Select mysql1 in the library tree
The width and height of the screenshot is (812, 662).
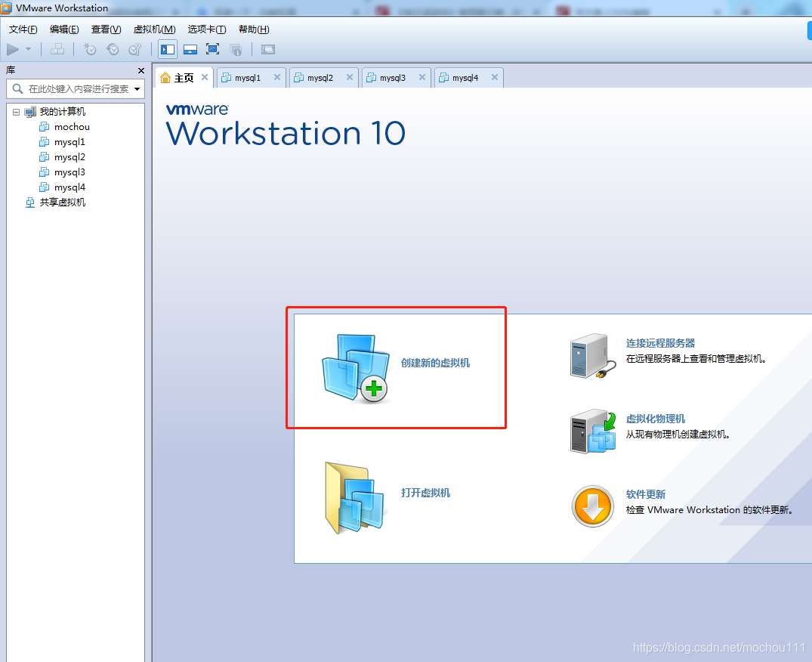(69, 142)
